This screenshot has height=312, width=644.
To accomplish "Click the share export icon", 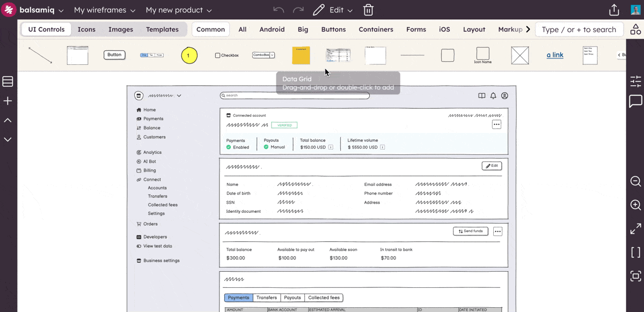I will (614, 10).
